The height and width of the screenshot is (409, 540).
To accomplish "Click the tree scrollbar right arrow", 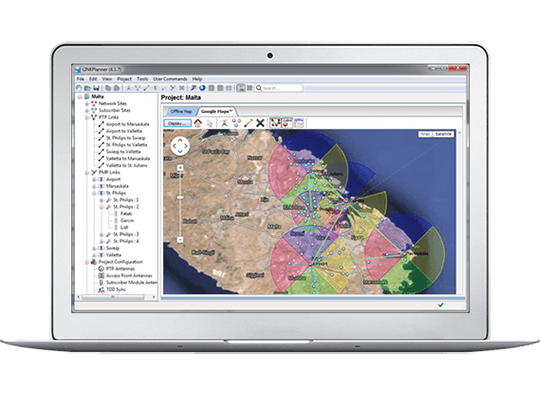I will 154,297.
